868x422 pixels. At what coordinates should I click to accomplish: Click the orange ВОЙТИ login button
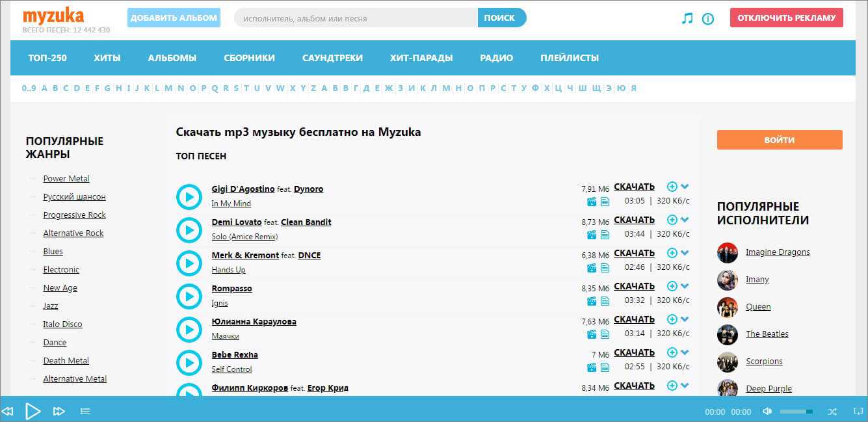(780, 140)
